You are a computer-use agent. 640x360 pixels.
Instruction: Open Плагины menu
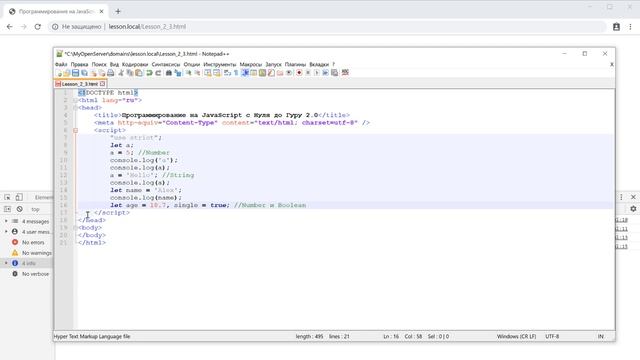(295, 64)
